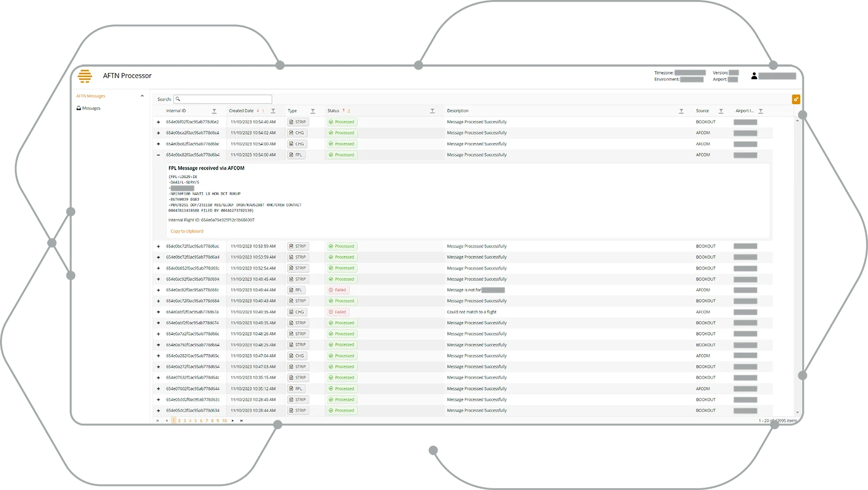Click text 'Could not match to a flight'
This screenshot has width=868, height=490.
(x=472, y=312)
